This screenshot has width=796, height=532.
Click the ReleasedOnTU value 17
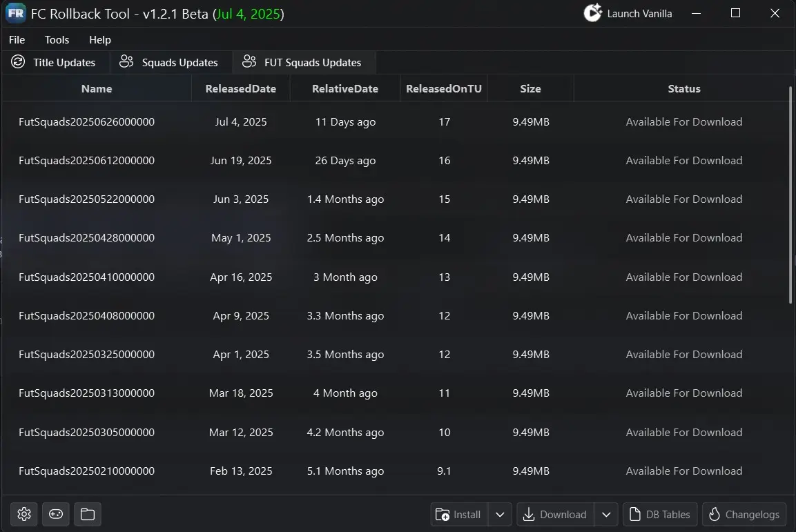pyautogui.click(x=444, y=121)
